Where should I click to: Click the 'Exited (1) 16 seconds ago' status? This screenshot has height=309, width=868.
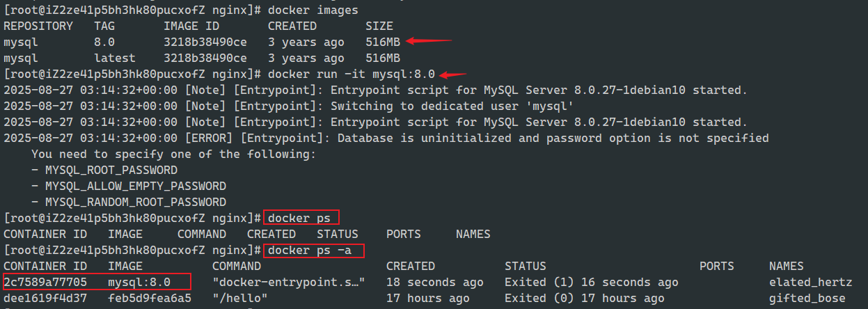591,282
